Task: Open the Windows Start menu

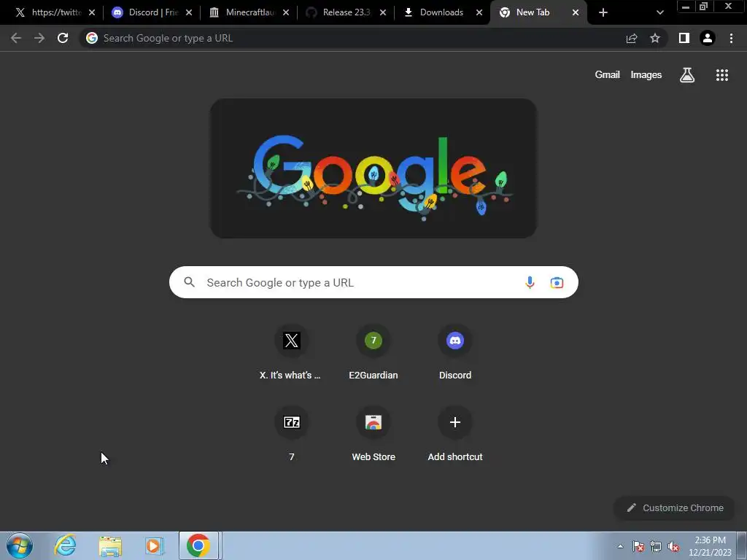Action: click(20, 545)
